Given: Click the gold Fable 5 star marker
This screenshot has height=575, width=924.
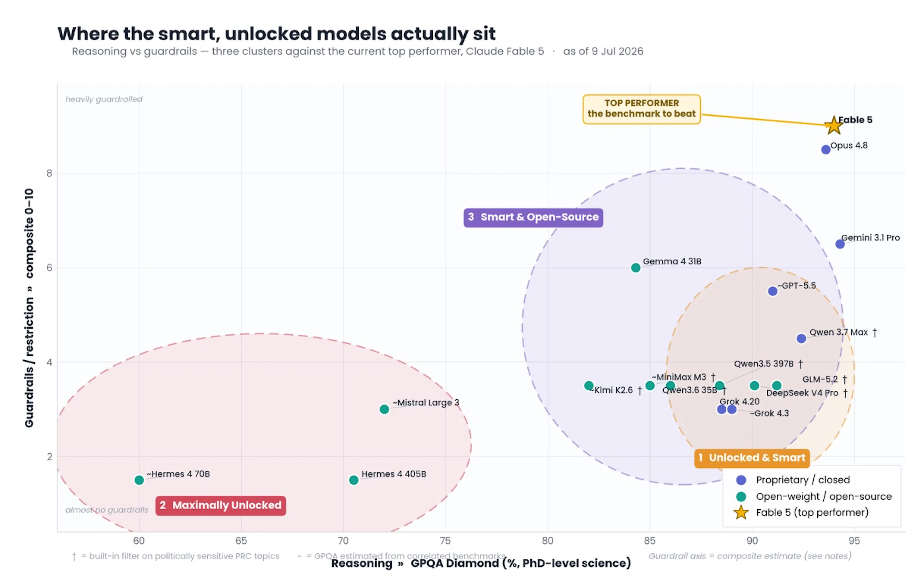Looking at the screenshot, I should pyautogui.click(x=833, y=125).
